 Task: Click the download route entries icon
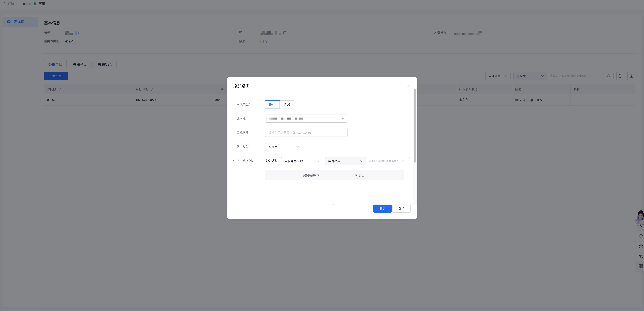pos(631,76)
